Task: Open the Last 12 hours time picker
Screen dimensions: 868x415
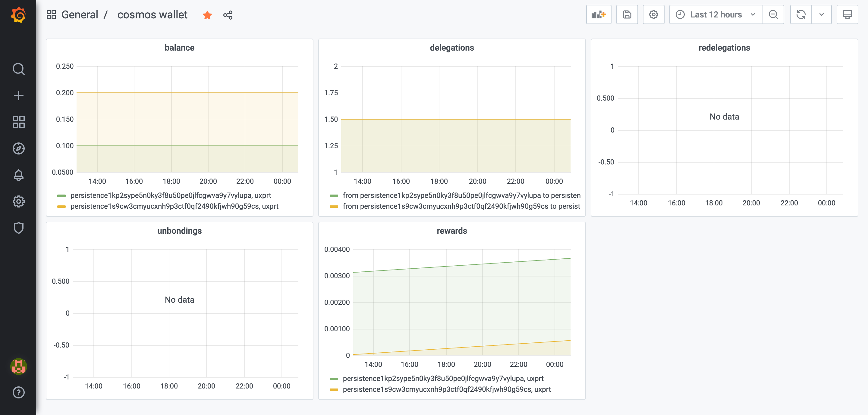Action: [x=716, y=15]
